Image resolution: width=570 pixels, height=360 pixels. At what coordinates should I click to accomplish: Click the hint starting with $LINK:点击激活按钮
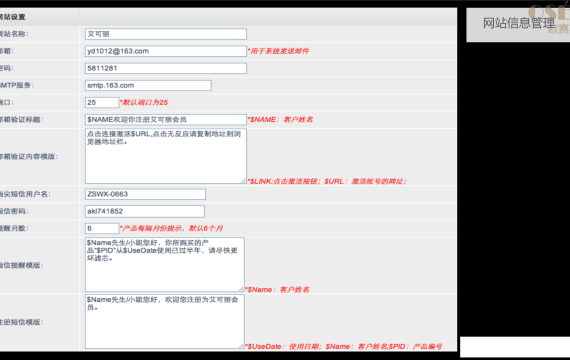pyautogui.click(x=327, y=181)
